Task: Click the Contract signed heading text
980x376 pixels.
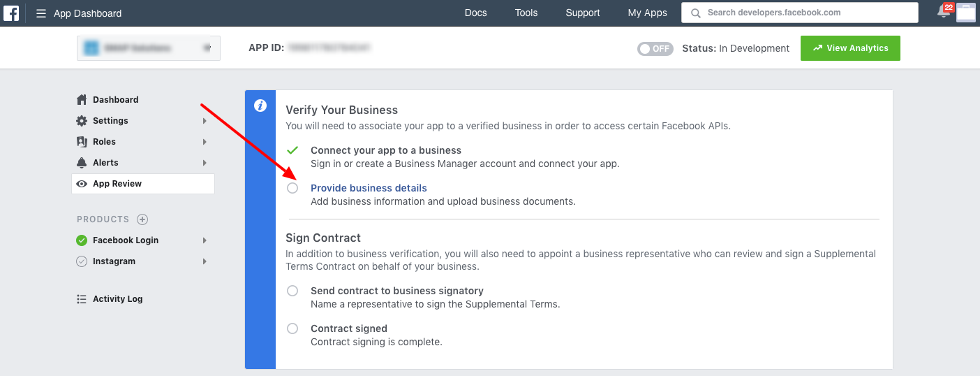Action: click(x=349, y=328)
